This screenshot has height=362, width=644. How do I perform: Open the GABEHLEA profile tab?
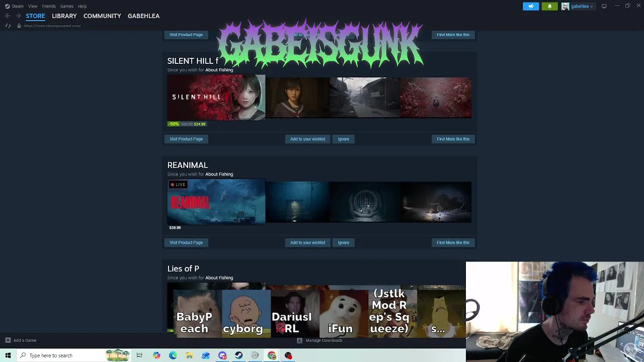pos(143,16)
